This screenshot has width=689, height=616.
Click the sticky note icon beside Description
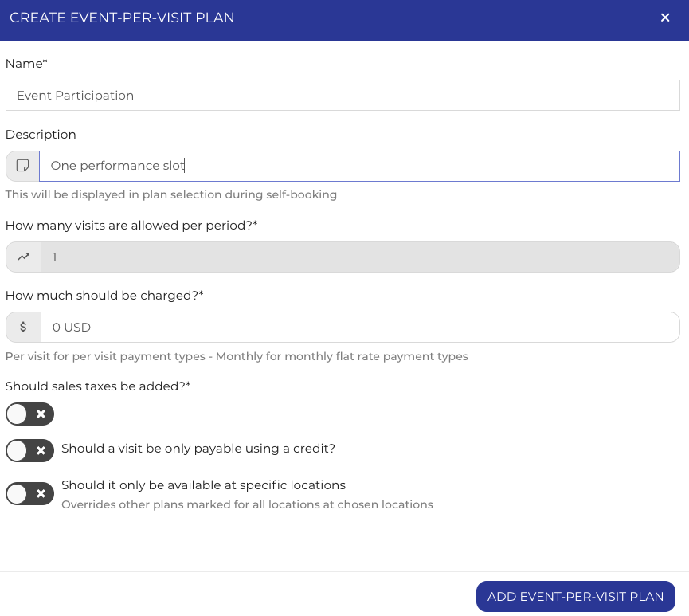tap(22, 166)
